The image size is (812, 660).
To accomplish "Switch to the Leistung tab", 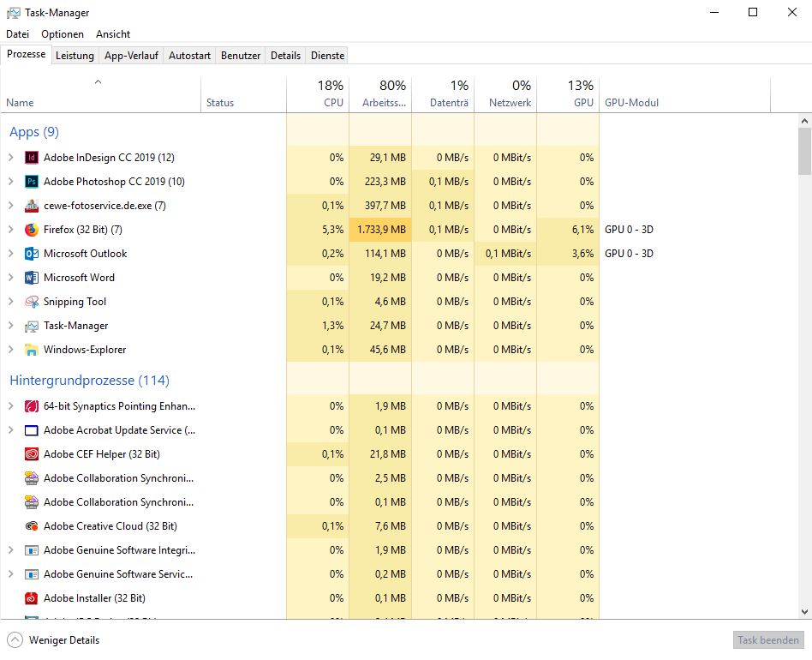I will click(x=75, y=56).
